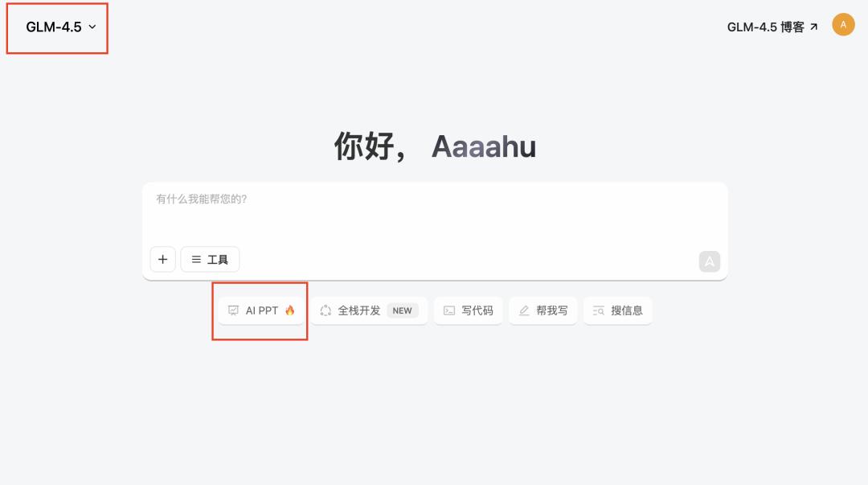
Task: Click the NEW badge on 全栈开发
Action: [402, 310]
